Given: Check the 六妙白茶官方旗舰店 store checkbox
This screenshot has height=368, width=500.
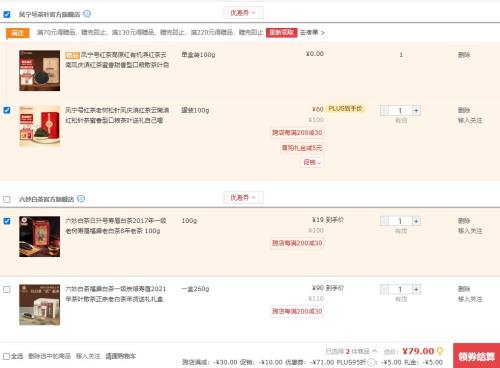Looking at the screenshot, I should (7, 199).
